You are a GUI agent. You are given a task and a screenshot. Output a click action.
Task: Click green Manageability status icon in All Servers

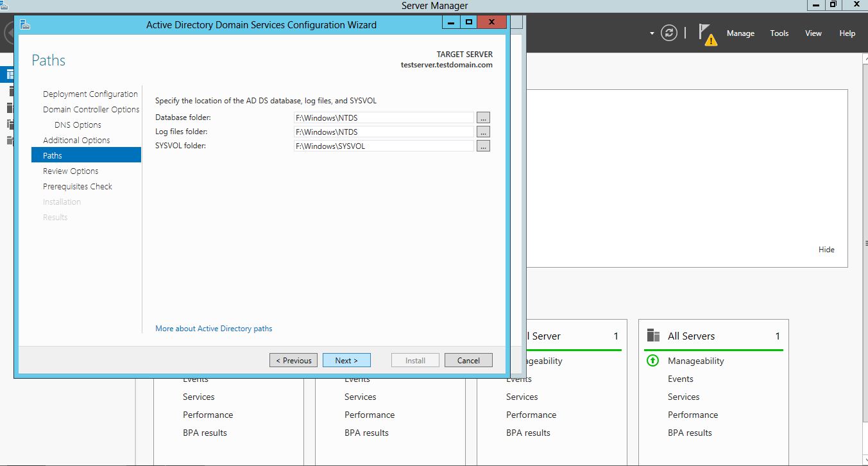click(652, 361)
